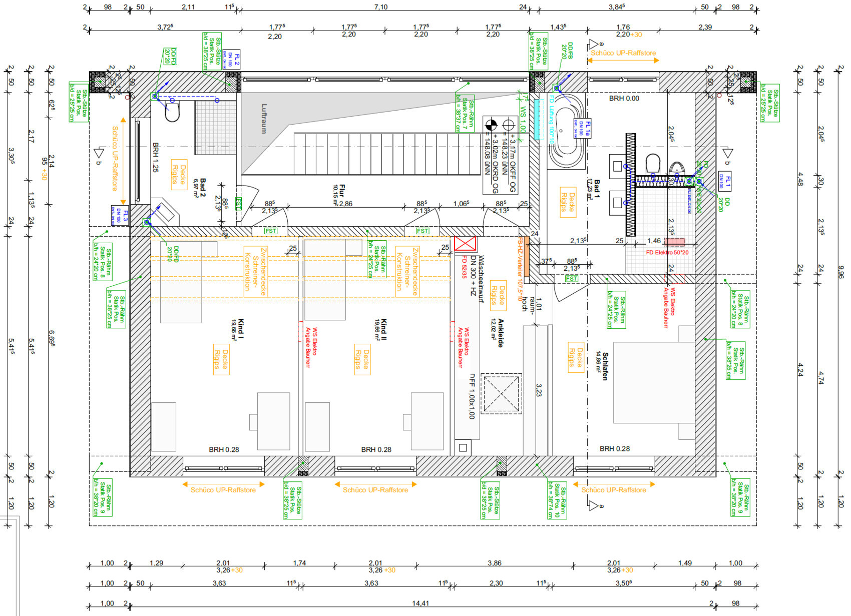Image resolution: width=851 pixels, height=616 pixels.
Task: Click the quartered-circle height level marker
Action: click(491, 125)
